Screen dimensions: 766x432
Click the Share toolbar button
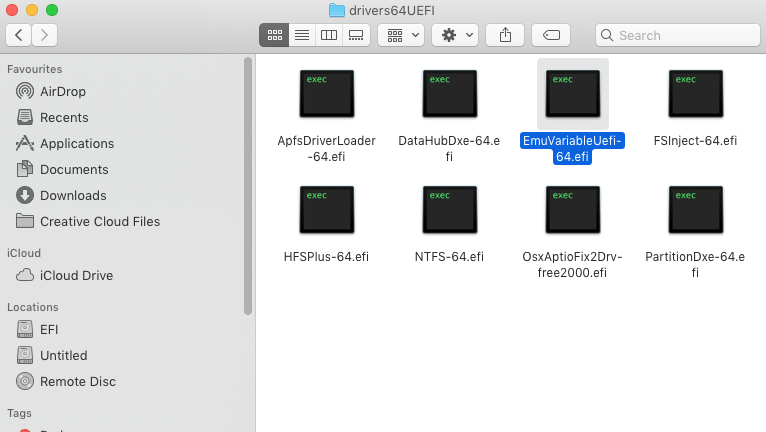tap(505, 35)
